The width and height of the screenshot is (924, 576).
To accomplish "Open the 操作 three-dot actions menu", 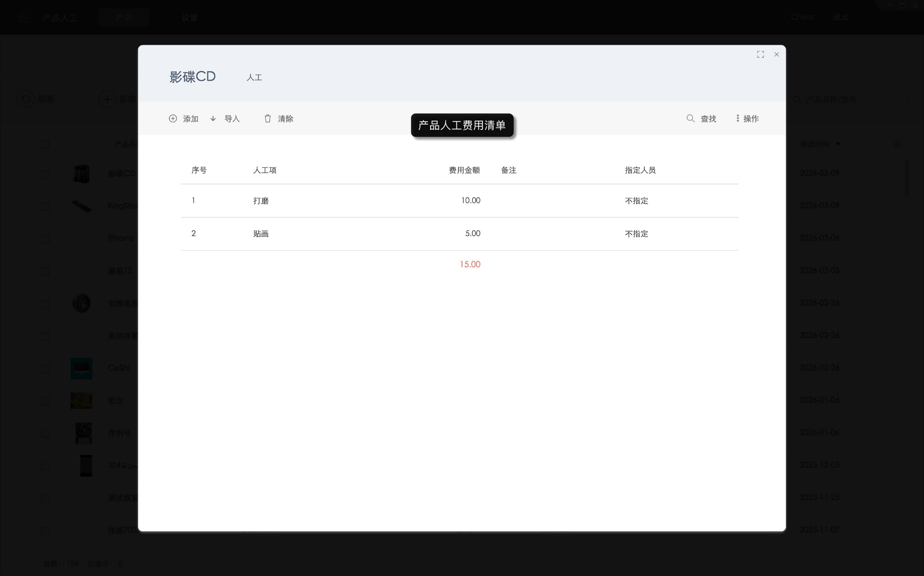I will (x=738, y=118).
